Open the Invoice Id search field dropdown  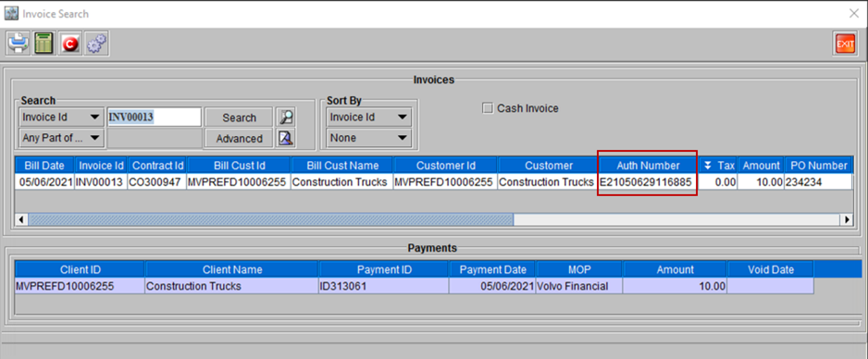click(61, 118)
